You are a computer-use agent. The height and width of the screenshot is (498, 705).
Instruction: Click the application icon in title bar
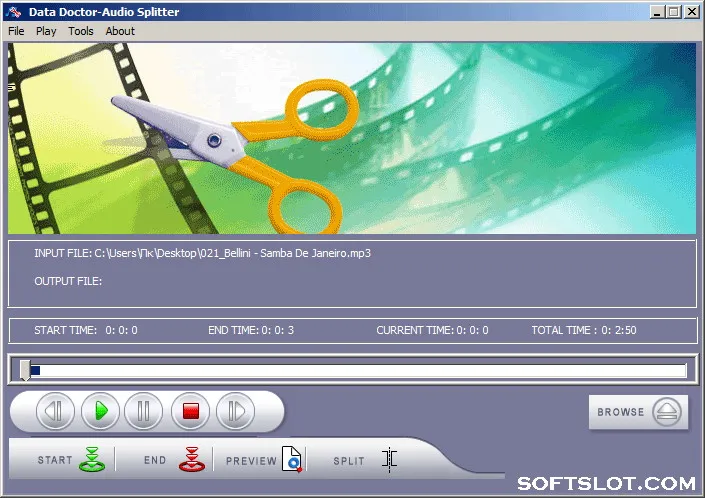click(13, 12)
